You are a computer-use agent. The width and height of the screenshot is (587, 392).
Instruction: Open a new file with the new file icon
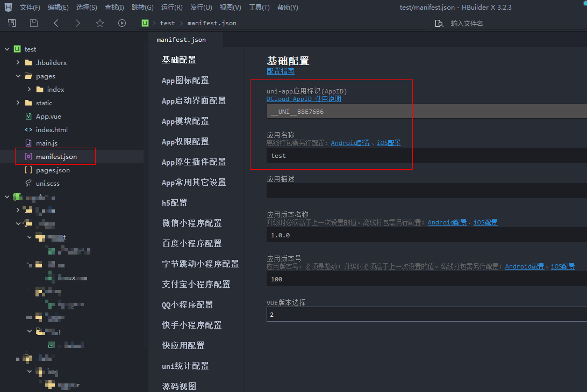(x=11, y=23)
